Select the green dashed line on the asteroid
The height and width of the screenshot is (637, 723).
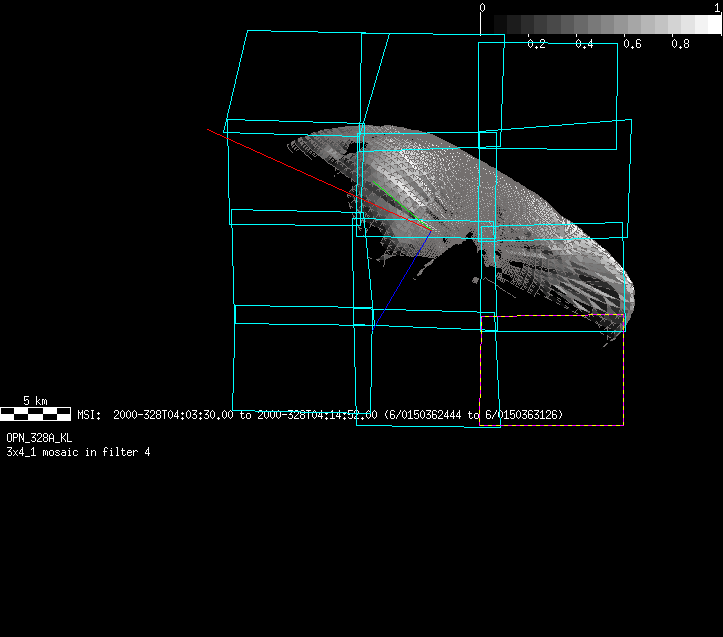(x=394, y=200)
